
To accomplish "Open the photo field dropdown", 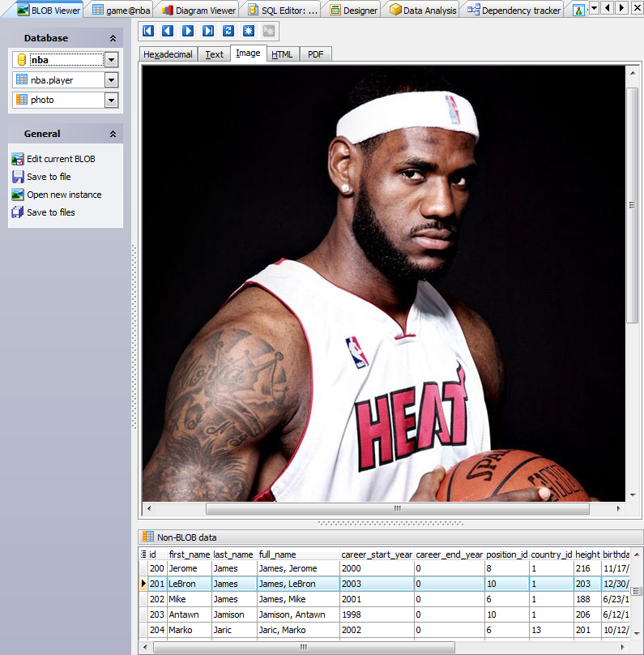I will click(x=112, y=100).
